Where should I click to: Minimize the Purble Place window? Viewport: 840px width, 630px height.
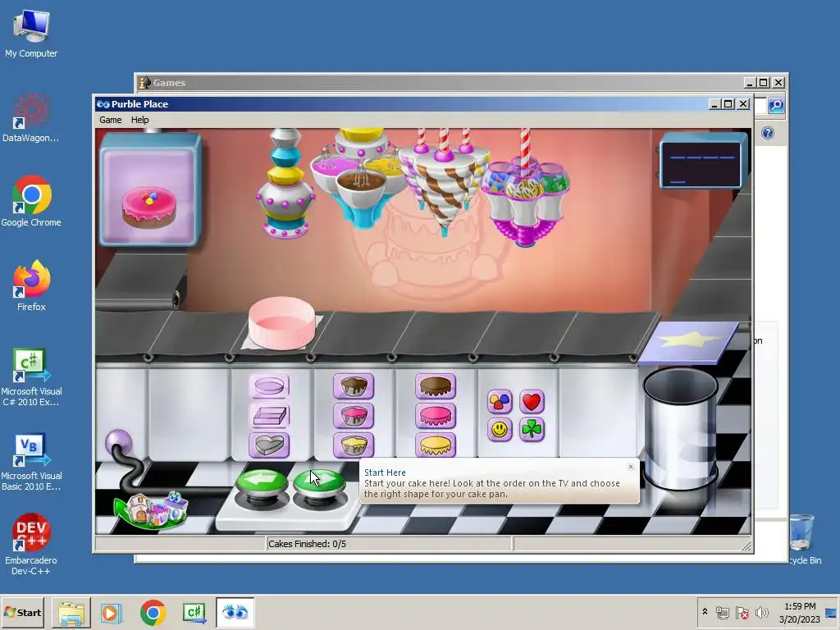point(714,104)
